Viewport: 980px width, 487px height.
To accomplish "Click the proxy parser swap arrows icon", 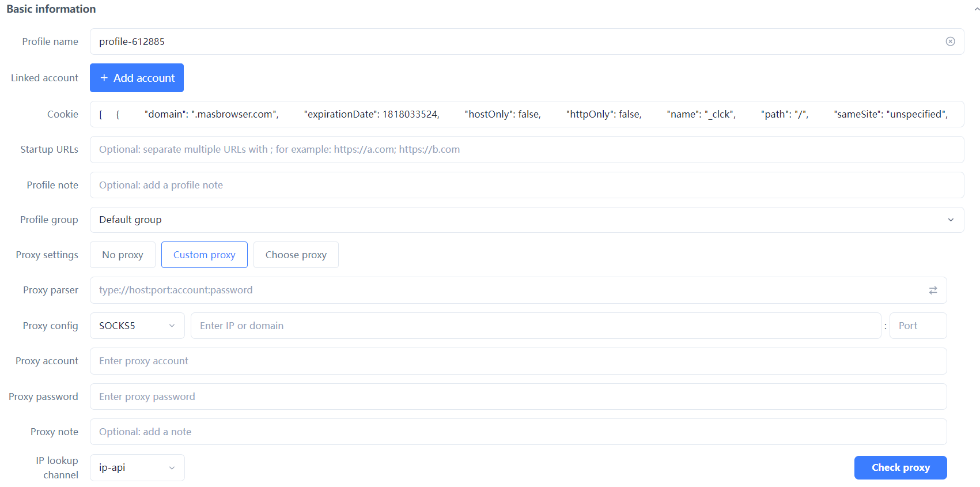I will [933, 290].
